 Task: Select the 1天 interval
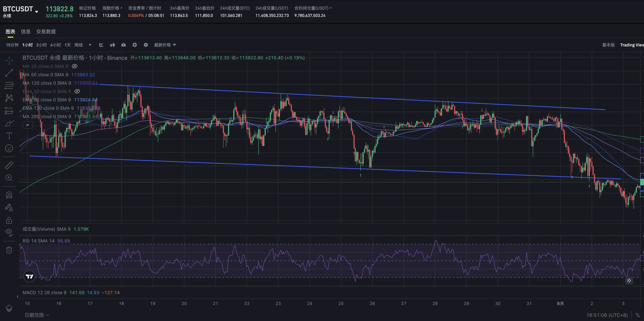pos(67,45)
